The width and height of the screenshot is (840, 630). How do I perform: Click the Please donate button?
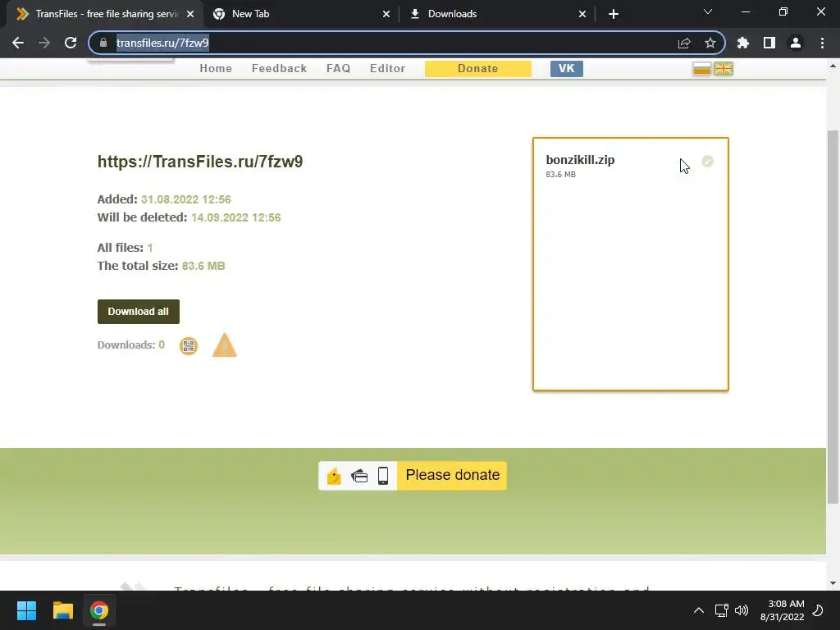pyautogui.click(x=452, y=475)
